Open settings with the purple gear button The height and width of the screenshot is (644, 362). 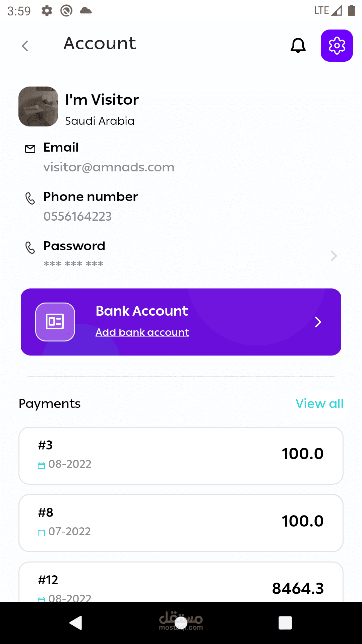(x=337, y=46)
